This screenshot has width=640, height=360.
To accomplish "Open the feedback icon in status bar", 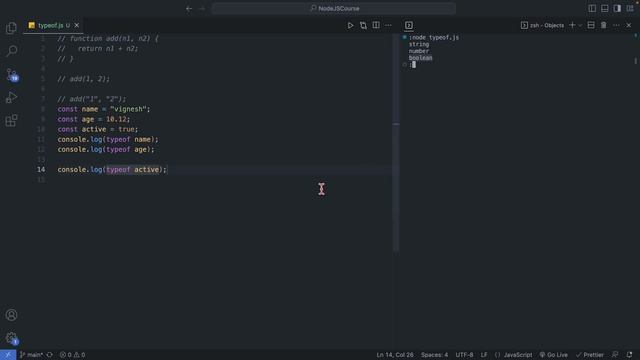I will point(615,355).
